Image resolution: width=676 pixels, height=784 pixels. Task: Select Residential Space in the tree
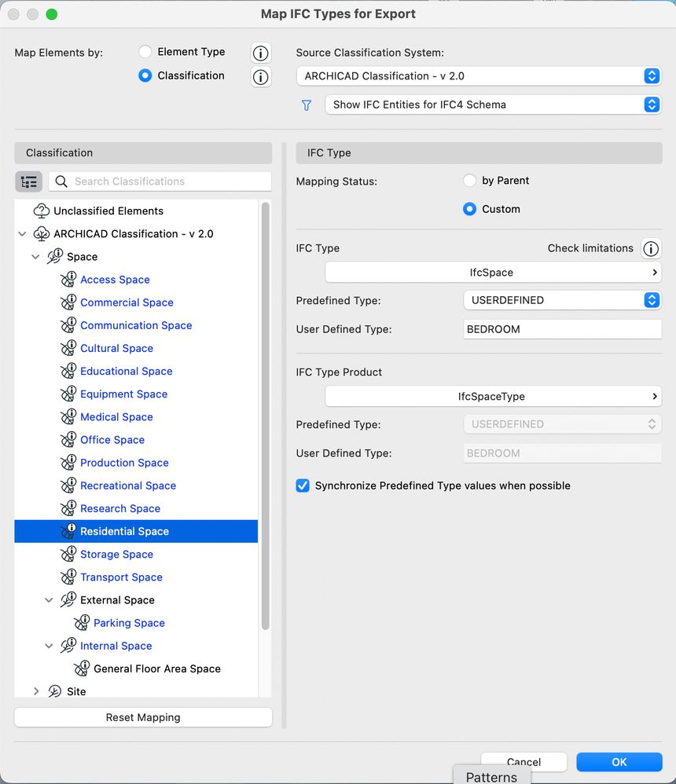point(136,532)
